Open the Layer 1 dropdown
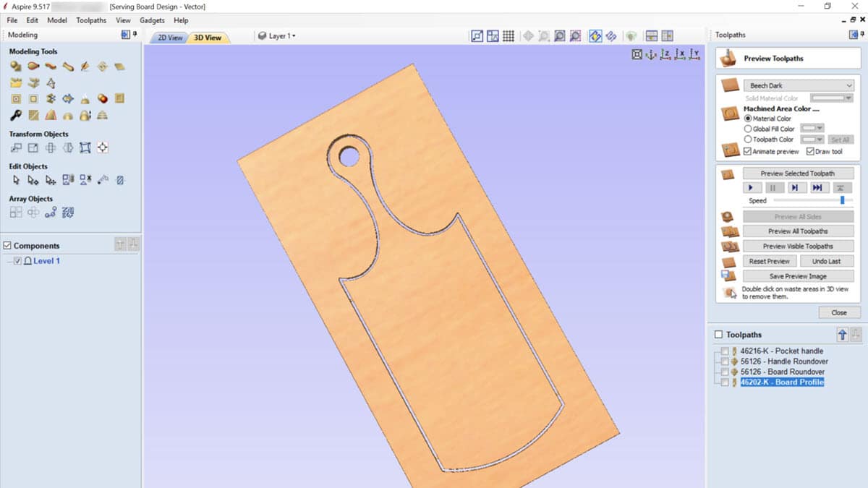 (x=277, y=35)
